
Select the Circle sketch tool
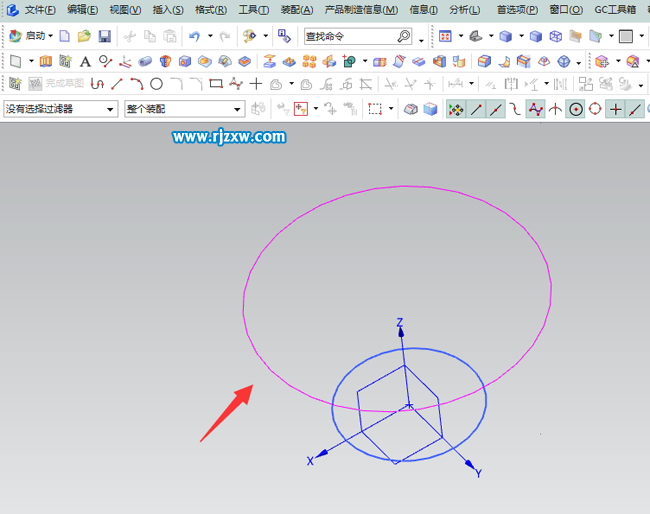coord(156,84)
